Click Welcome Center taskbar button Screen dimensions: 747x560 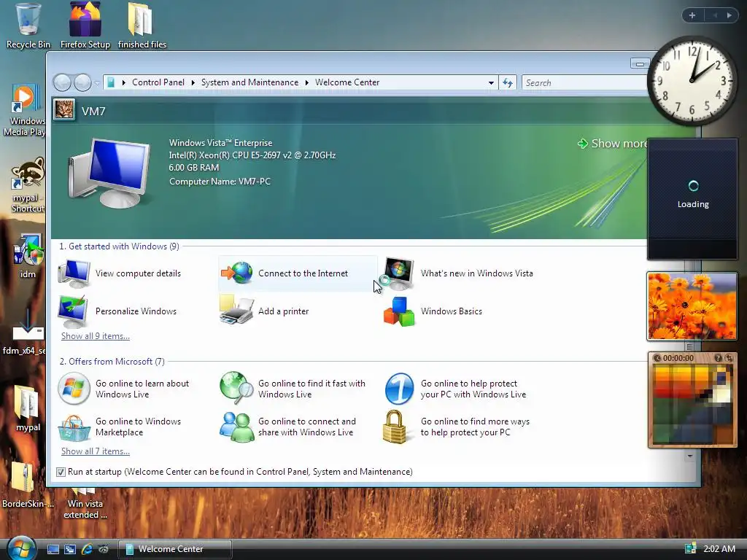coord(174,549)
